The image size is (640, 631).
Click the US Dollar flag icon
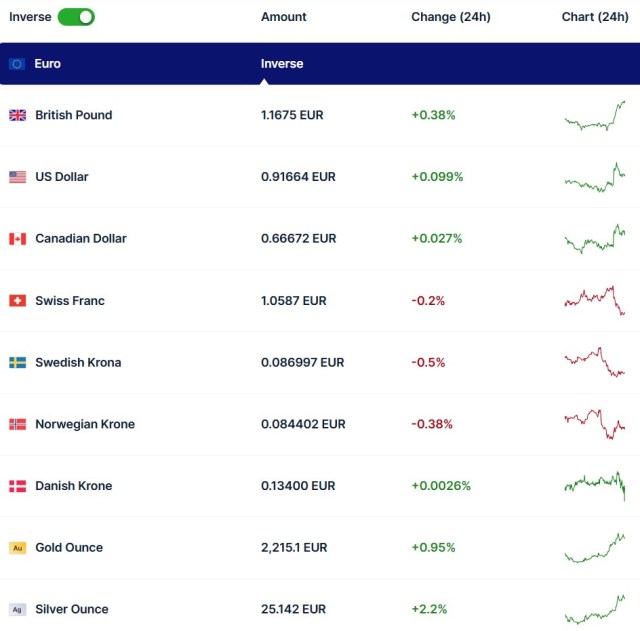pyautogui.click(x=18, y=177)
